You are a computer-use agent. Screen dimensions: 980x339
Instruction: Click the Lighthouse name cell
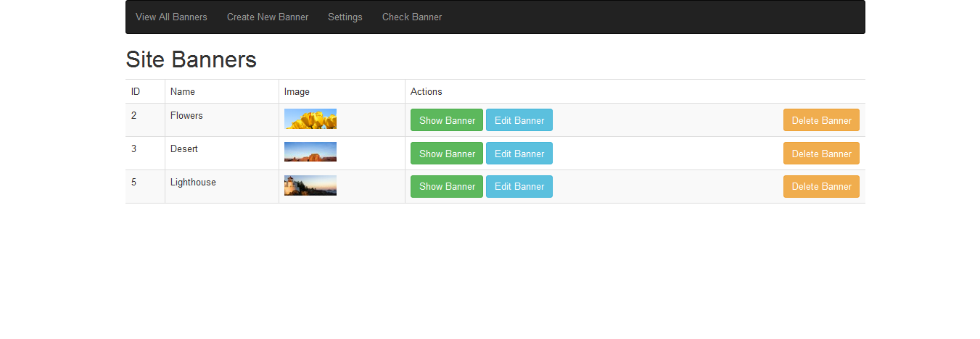pyautogui.click(x=222, y=186)
